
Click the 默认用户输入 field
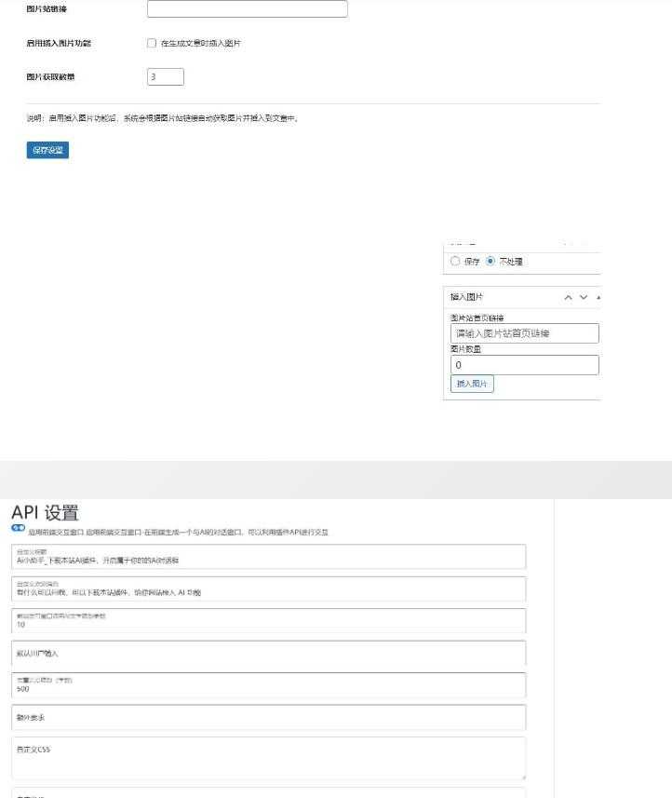[268, 654]
